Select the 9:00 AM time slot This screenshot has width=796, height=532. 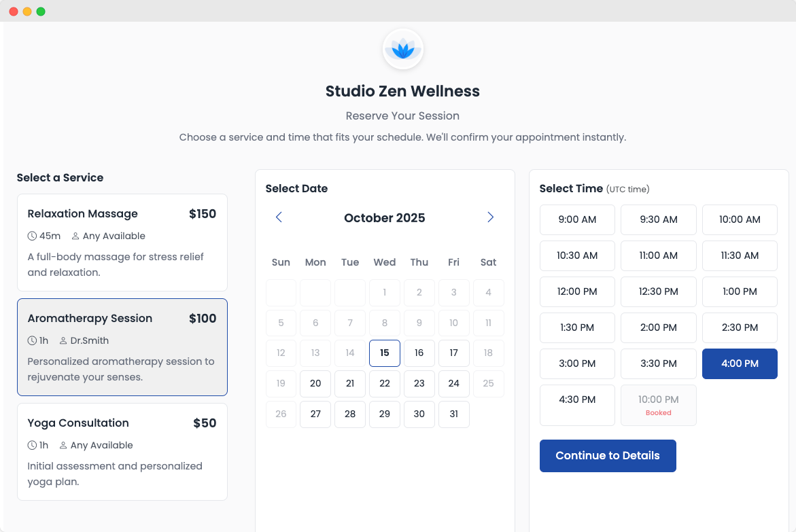[x=577, y=220]
